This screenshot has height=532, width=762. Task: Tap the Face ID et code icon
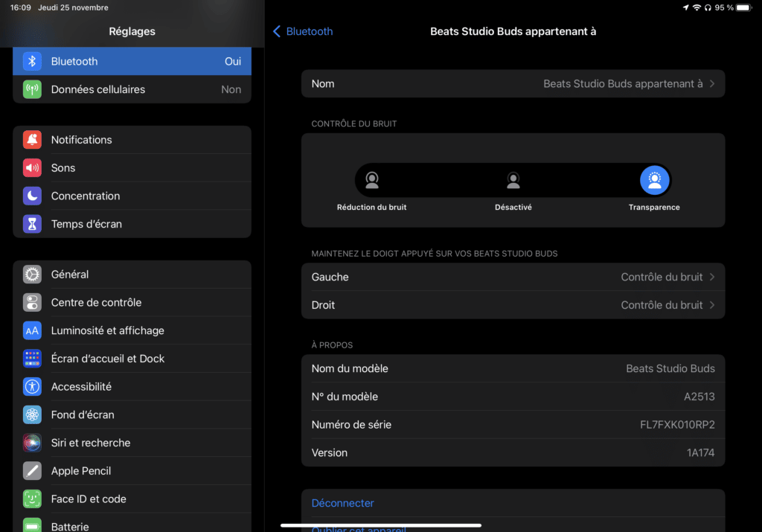click(32, 499)
